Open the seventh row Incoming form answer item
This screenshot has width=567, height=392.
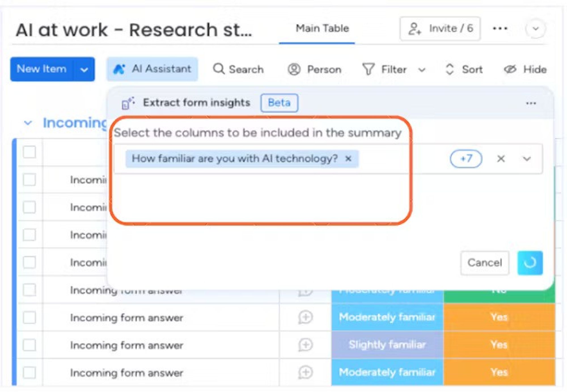click(x=127, y=345)
